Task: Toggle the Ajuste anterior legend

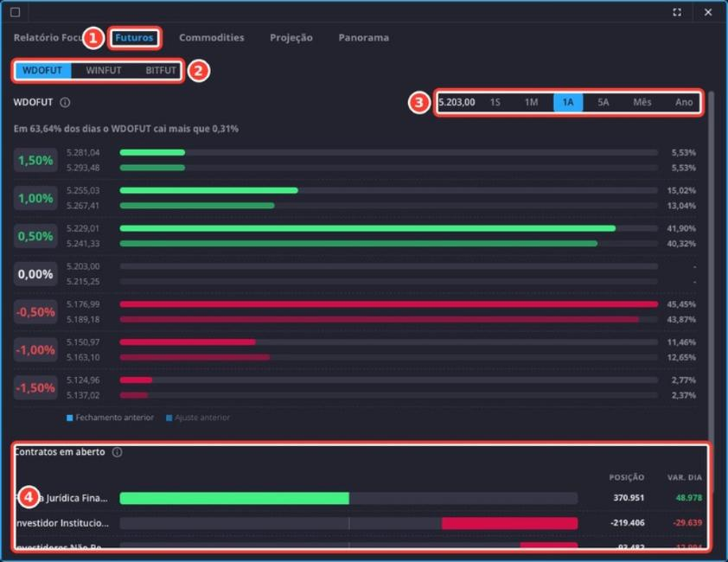Action: [x=198, y=418]
